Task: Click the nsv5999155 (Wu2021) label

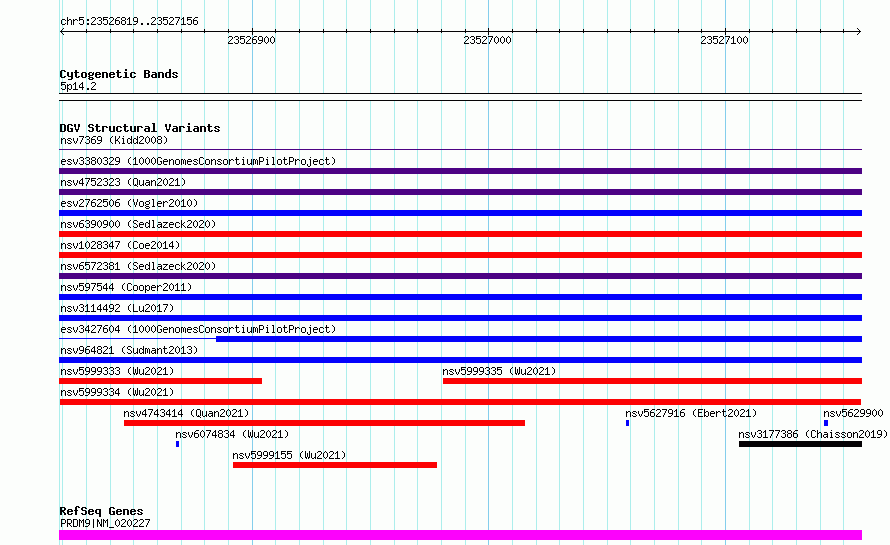Action: (289, 455)
